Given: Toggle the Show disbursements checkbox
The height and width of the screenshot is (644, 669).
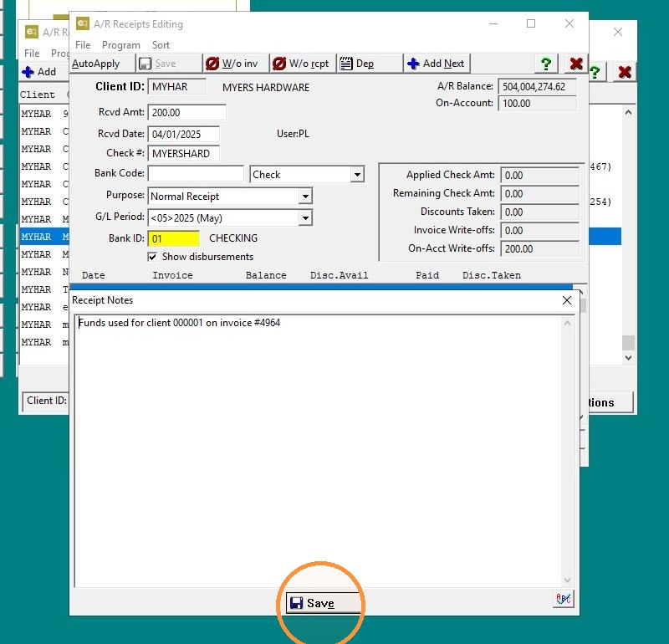Looking at the screenshot, I should coord(152,257).
